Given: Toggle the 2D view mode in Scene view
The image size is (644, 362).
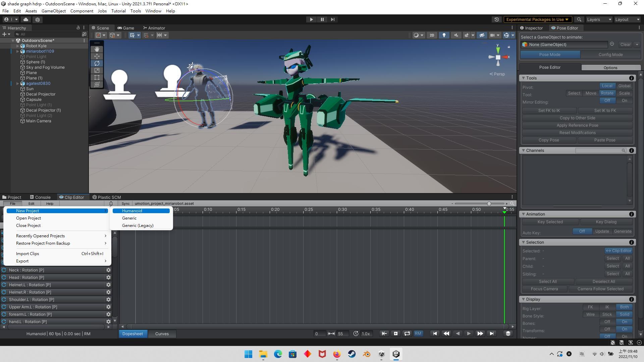Looking at the screenshot, I should tap(432, 35).
